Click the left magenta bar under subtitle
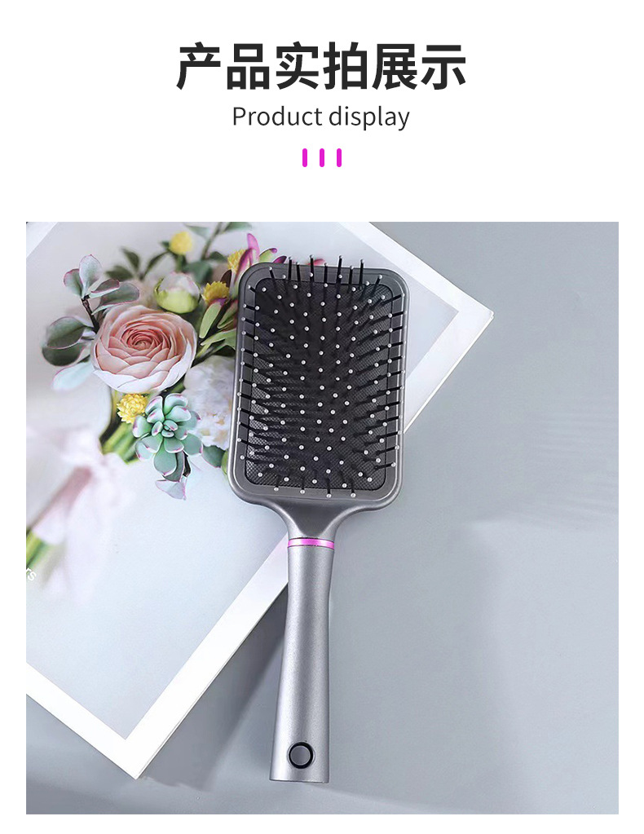Image resolution: width=644 pixels, height=834 pixels. tap(305, 158)
